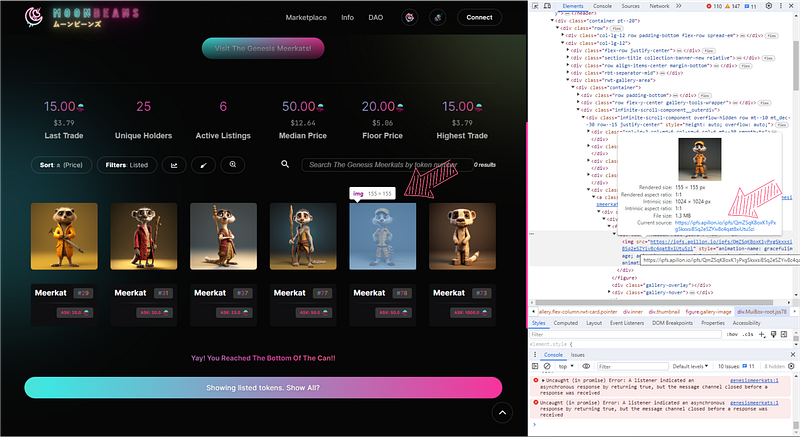Open the Issues drawer tab

coord(578,354)
